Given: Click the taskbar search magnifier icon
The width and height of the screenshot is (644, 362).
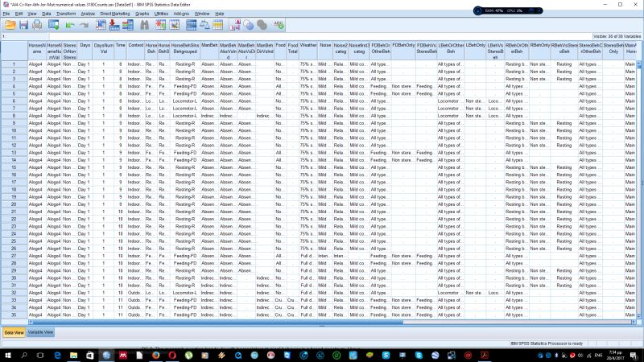Looking at the screenshot, I should click(24, 355).
